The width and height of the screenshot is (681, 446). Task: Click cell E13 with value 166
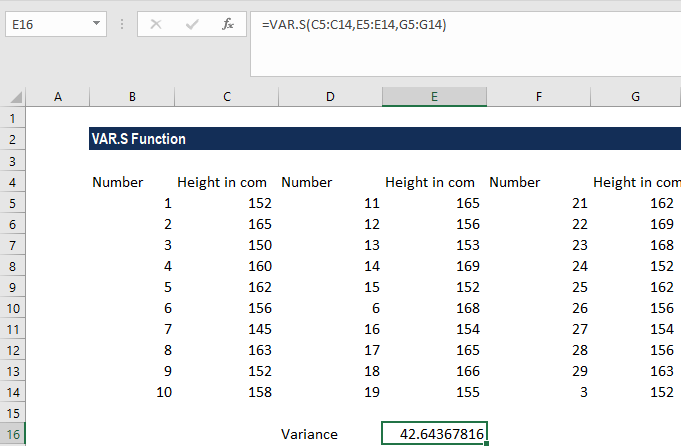click(x=434, y=371)
